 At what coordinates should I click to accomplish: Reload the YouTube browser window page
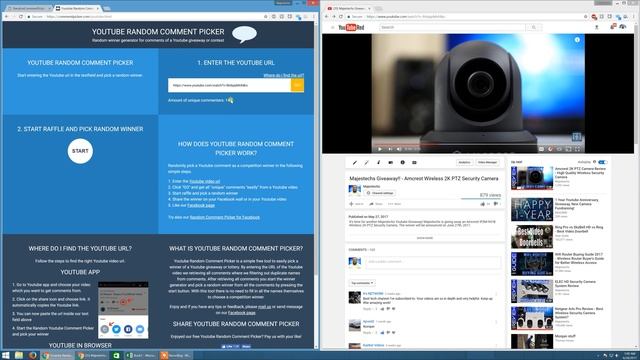[341, 17]
